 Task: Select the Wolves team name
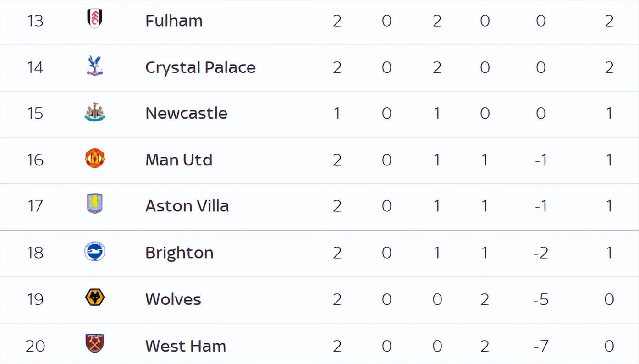[x=173, y=299]
